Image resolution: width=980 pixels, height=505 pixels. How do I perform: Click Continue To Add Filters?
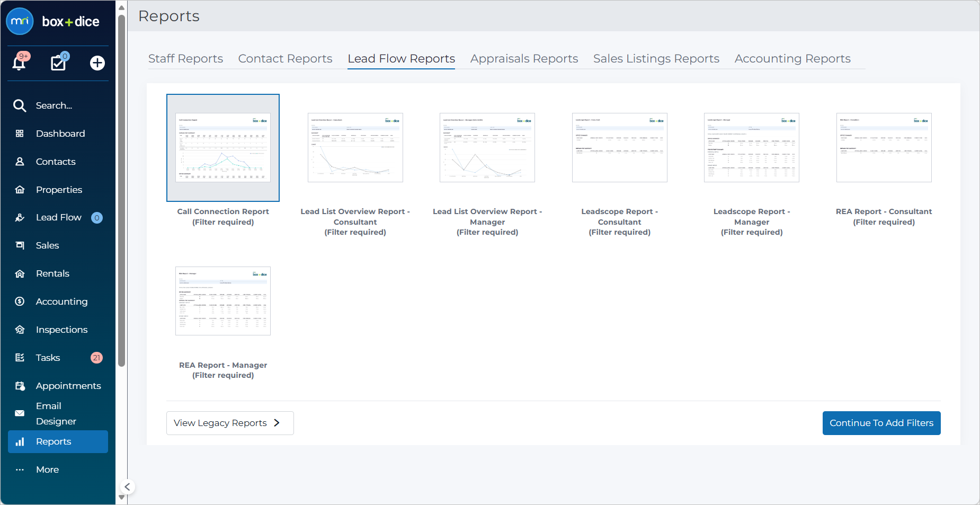click(x=881, y=423)
